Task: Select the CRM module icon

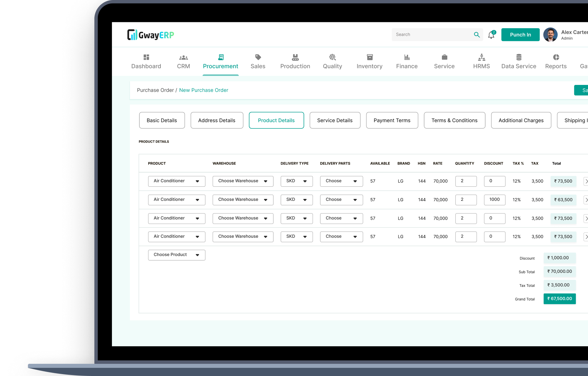Action: [183, 57]
